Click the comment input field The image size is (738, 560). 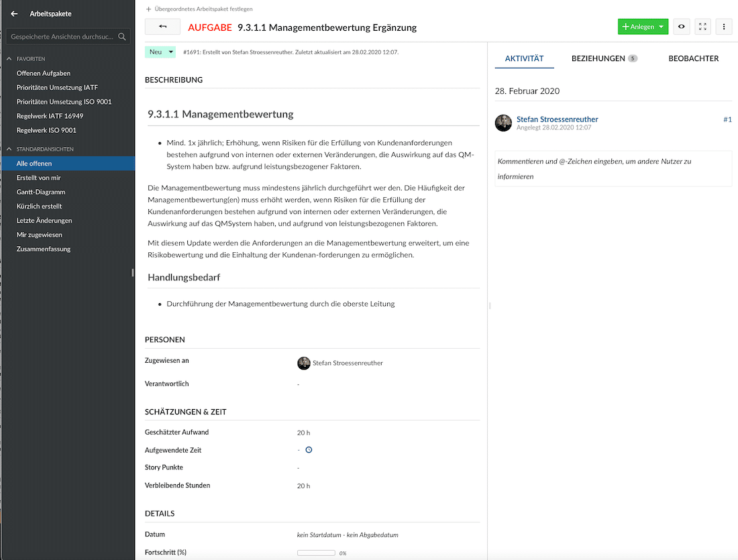(x=613, y=168)
